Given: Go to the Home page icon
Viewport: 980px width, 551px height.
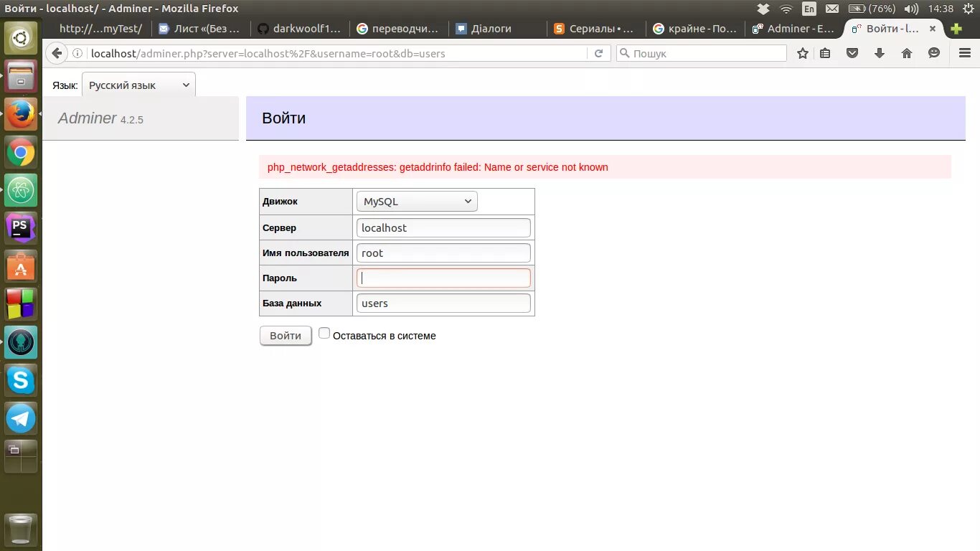Looking at the screenshot, I should click(907, 53).
